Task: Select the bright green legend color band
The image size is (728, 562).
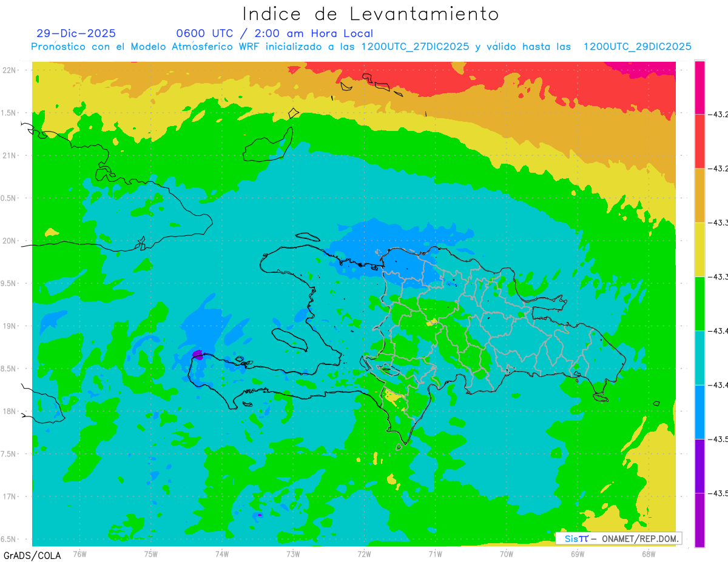Action: (x=699, y=303)
